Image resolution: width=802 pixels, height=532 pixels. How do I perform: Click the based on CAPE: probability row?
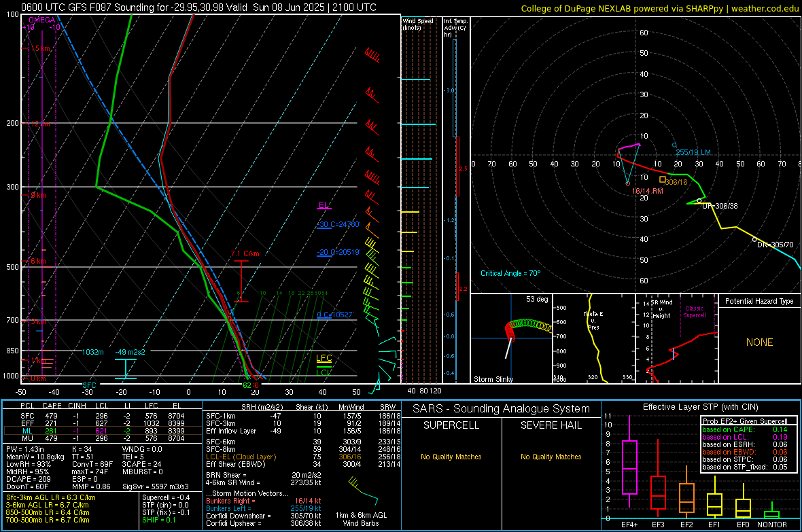click(x=745, y=429)
